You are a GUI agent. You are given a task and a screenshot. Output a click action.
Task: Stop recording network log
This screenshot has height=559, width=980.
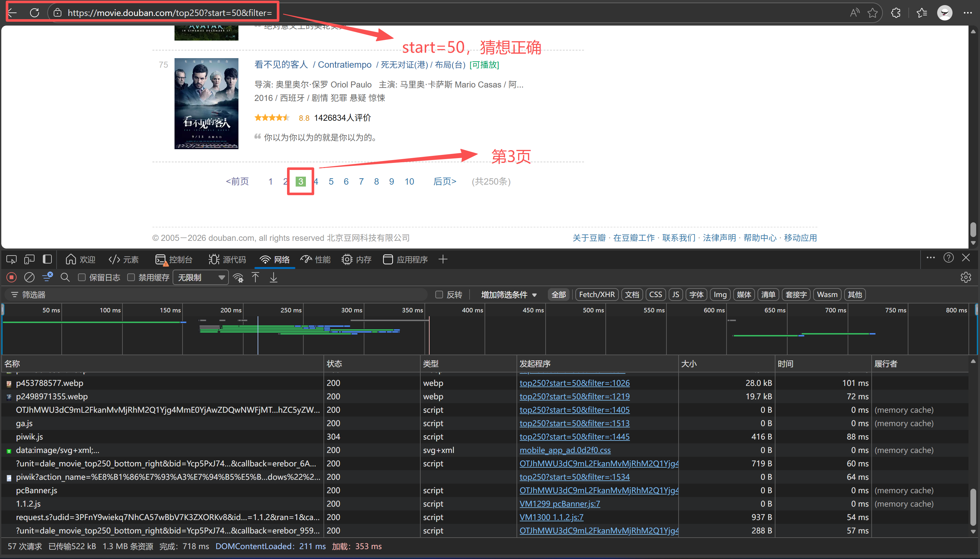(x=12, y=277)
